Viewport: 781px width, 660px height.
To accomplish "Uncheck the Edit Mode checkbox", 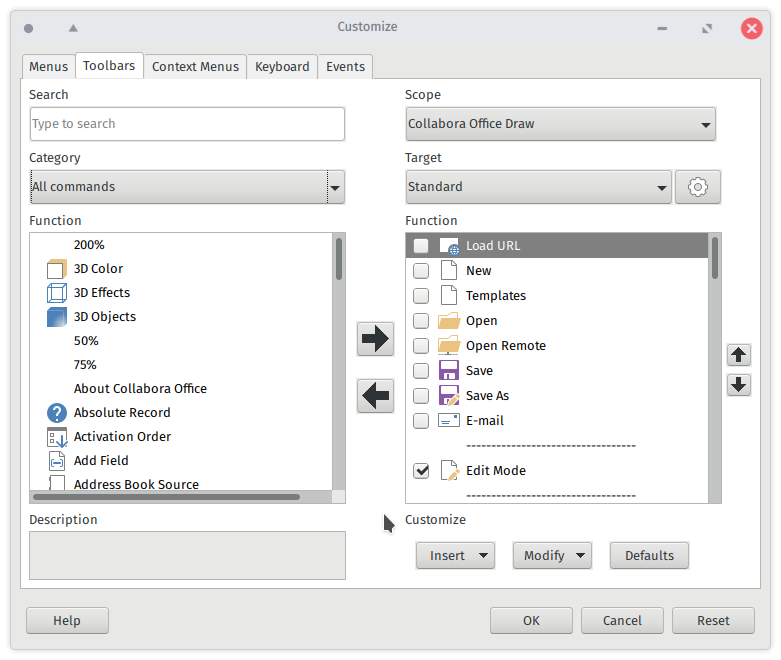I will tap(421, 471).
